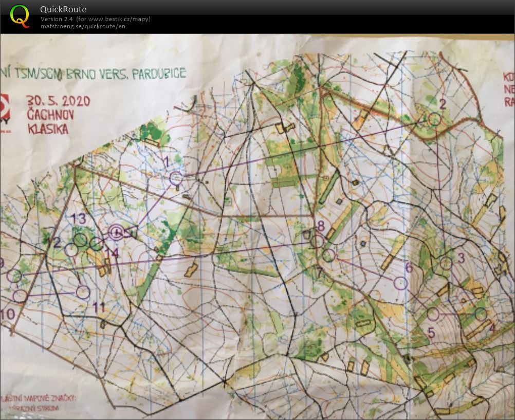Click the KLASIKA label on the map
The height and width of the screenshot is (420, 515).
pyautogui.click(x=47, y=129)
